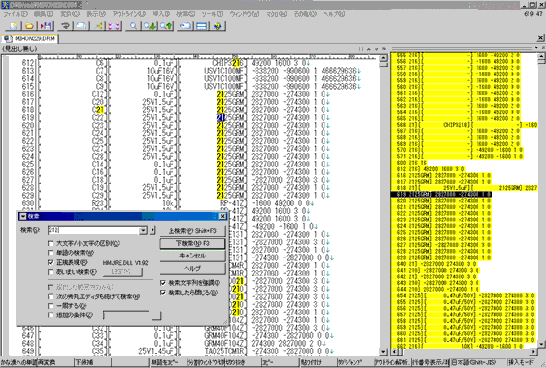
Task: Click 単語をコピー in the function key bar
Action: pyautogui.click(x=169, y=362)
